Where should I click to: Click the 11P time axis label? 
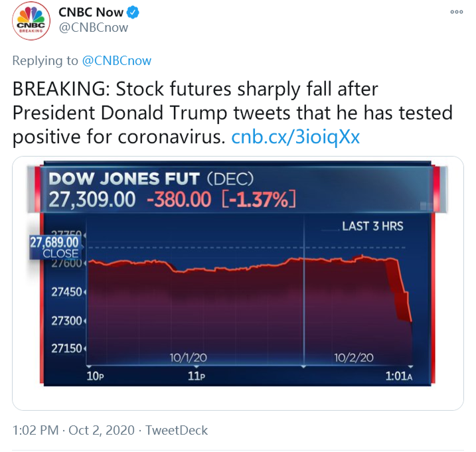tap(195, 376)
